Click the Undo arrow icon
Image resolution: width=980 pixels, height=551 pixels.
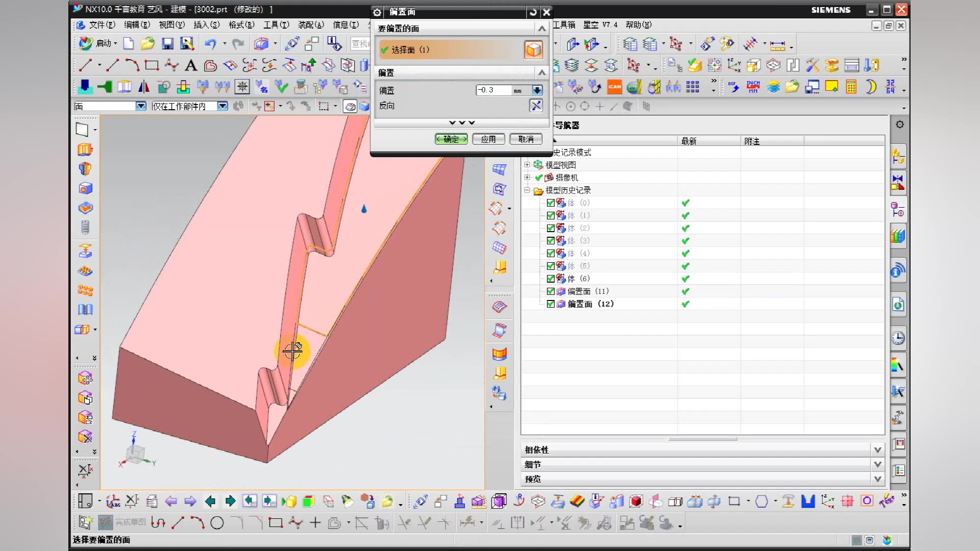pyautogui.click(x=210, y=44)
